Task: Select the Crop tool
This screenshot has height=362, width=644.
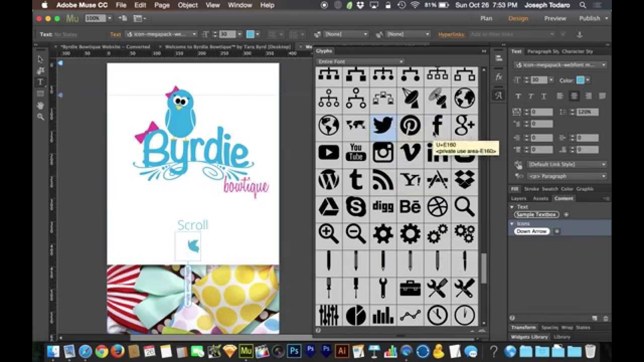Action: point(41,70)
